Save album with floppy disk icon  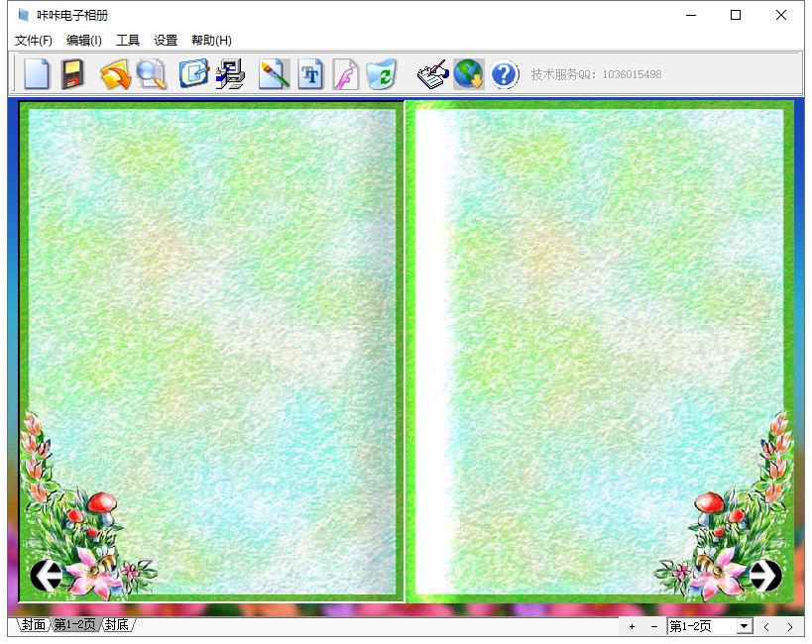tap(72, 74)
